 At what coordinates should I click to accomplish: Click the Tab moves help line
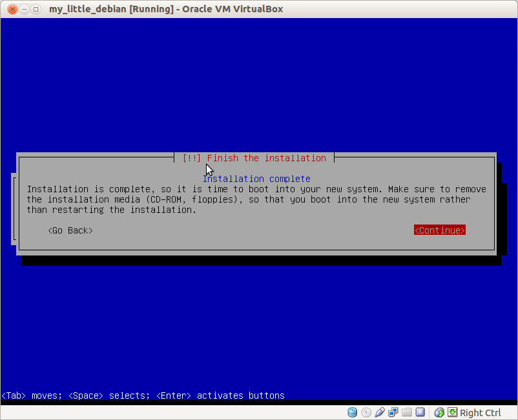click(x=143, y=395)
